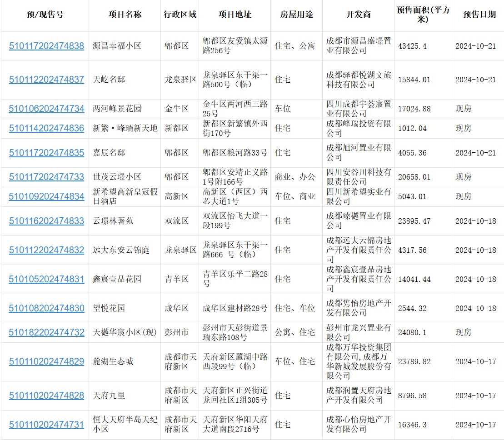The image size is (504, 441).
Task: Select project name 世茂云璟小区
Action: 117,177
